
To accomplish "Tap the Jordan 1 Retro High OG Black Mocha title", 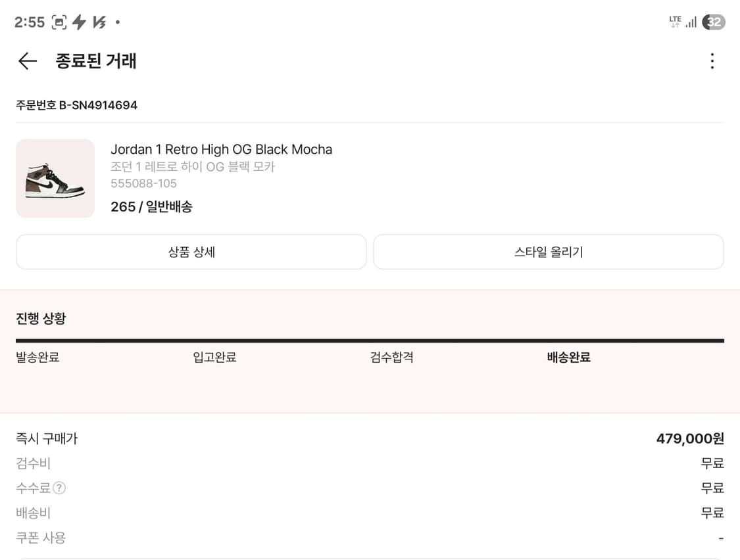I will coord(221,149).
